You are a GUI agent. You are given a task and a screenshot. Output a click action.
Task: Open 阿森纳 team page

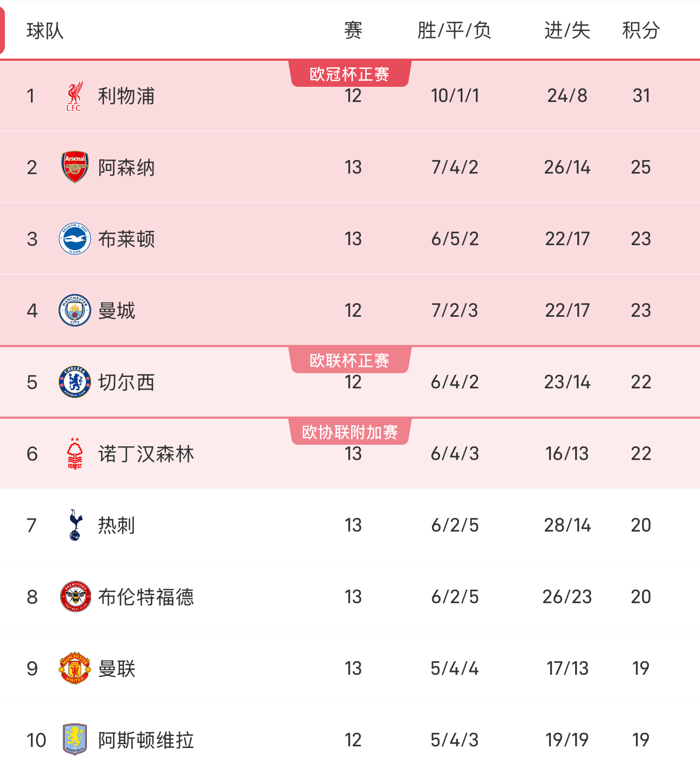[125, 167]
